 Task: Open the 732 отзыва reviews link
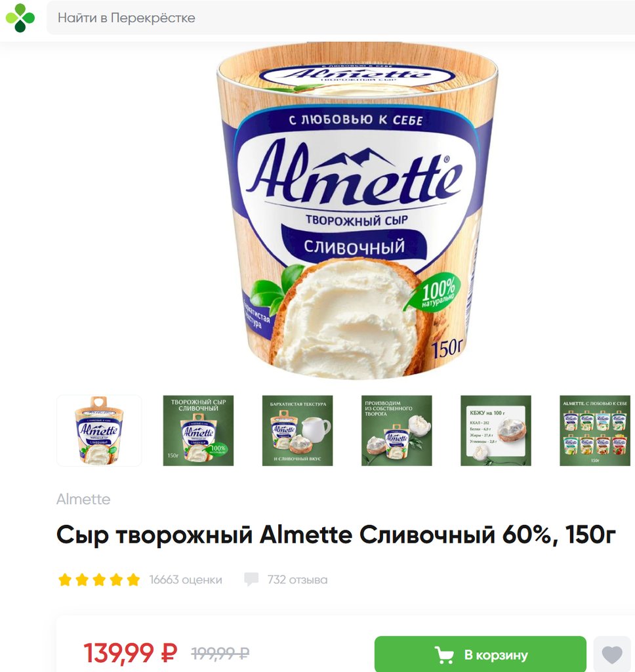coord(297,580)
